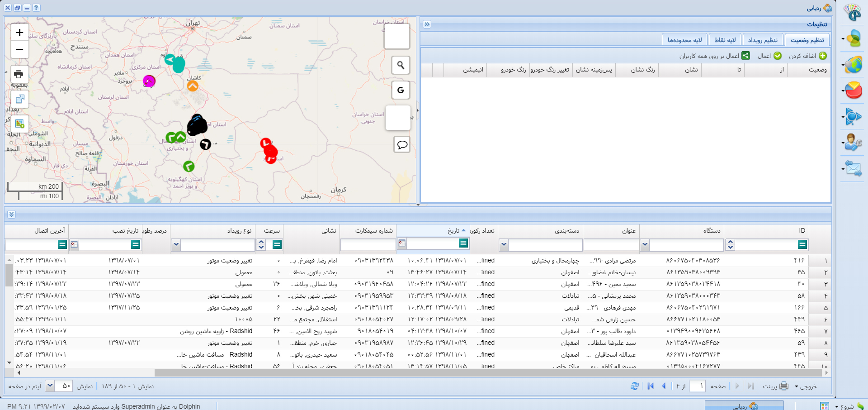Click the green apply checkmark icon
Screen dimensions: 868x410
pos(778,56)
